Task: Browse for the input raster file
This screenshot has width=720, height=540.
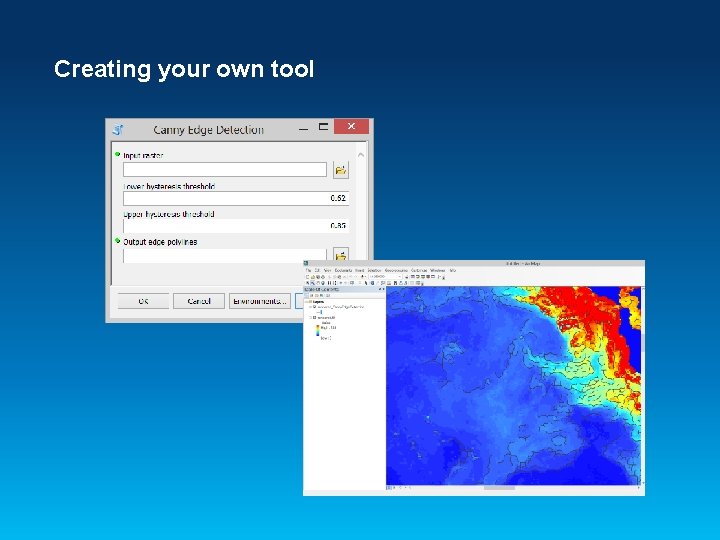Action: pos(341,170)
